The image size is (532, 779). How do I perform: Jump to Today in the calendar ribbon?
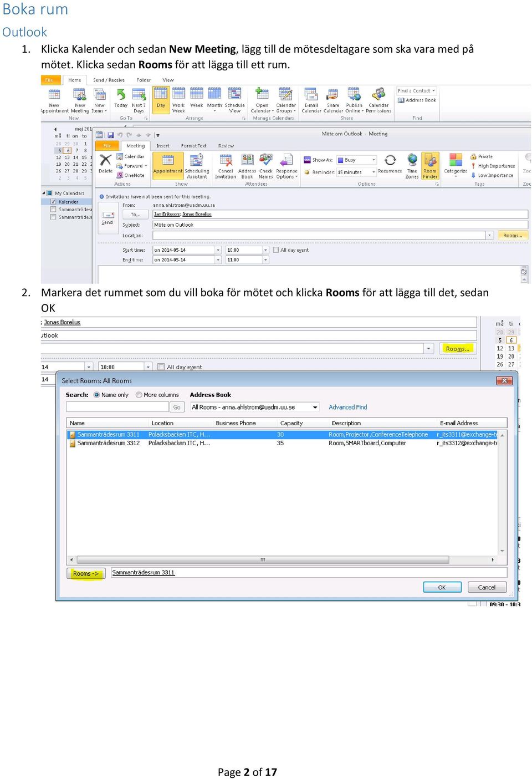(121, 98)
